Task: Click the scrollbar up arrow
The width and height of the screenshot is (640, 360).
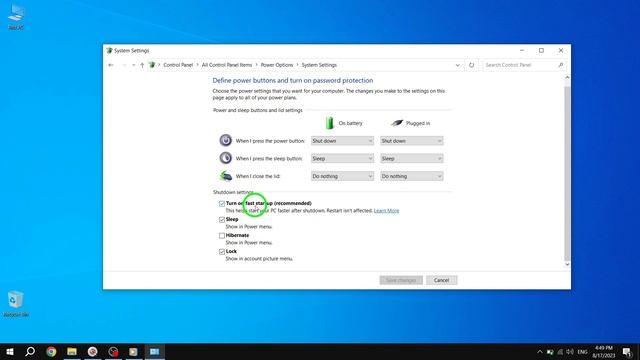Action: 567,77
